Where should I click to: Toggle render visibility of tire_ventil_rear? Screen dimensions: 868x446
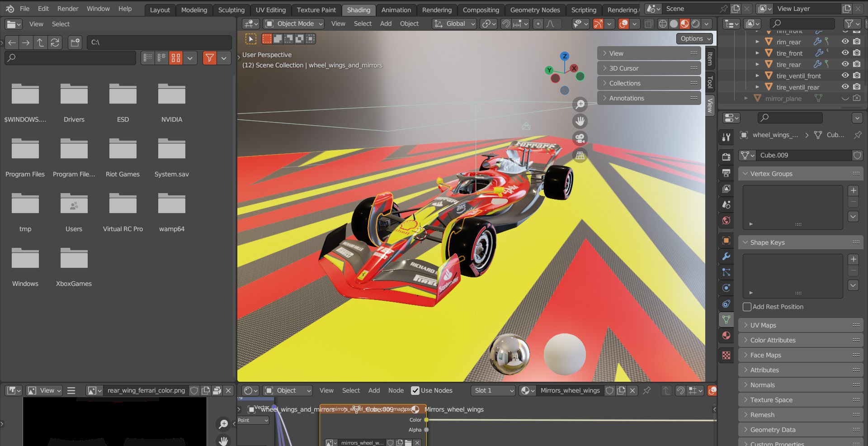tap(857, 87)
